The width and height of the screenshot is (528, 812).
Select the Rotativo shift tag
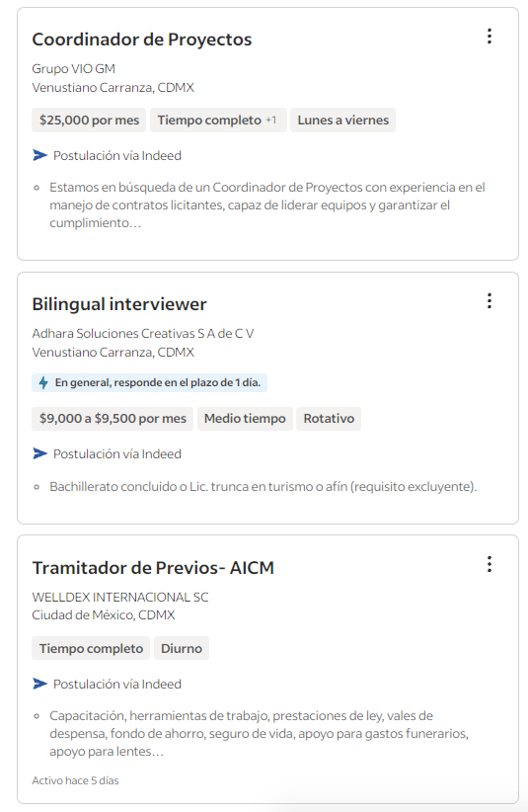(x=329, y=419)
